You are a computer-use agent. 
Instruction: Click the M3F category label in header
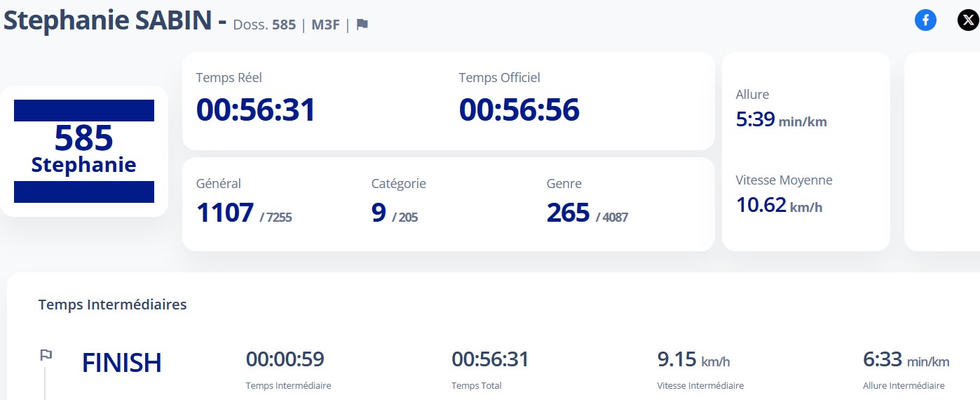tap(325, 25)
